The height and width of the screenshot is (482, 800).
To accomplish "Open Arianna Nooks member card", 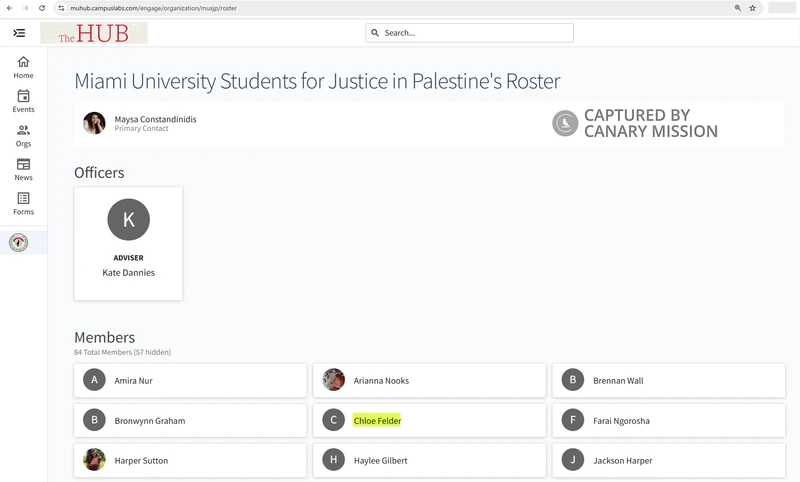I will pyautogui.click(x=430, y=380).
